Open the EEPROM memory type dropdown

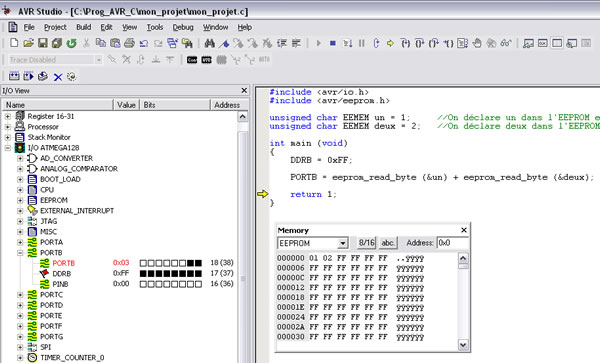343,243
